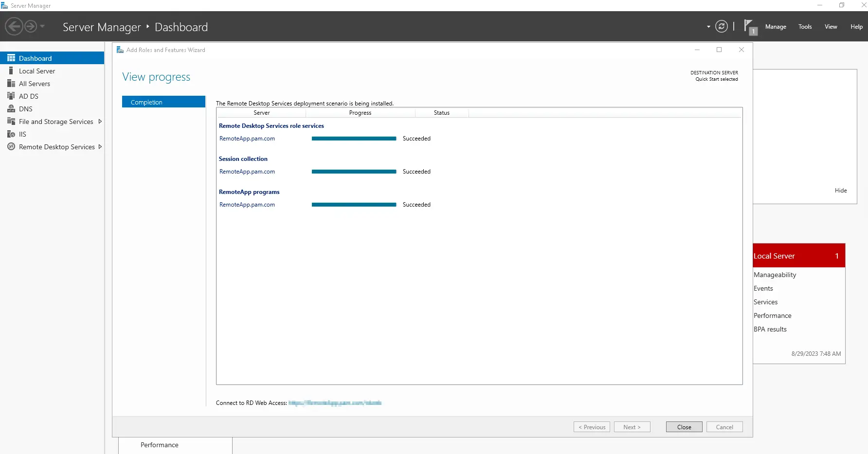
Task: Select Local Server in the navigation pane
Action: click(x=37, y=70)
